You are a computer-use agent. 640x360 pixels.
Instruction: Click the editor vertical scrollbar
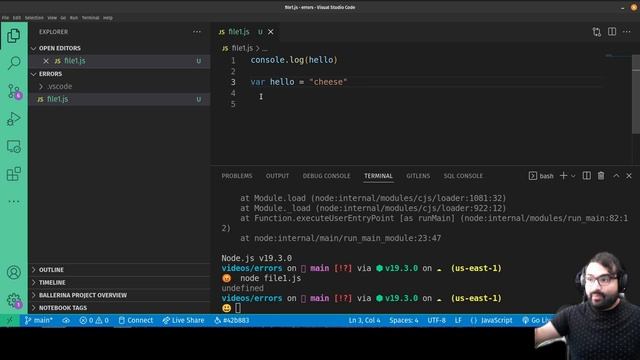click(636, 94)
